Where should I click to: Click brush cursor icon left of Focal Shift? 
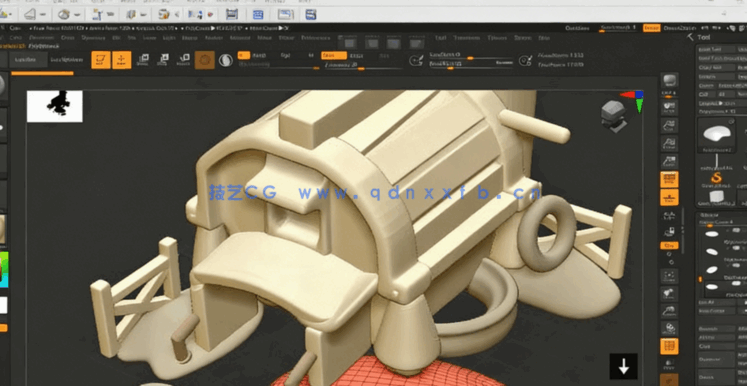pyautogui.click(x=417, y=60)
